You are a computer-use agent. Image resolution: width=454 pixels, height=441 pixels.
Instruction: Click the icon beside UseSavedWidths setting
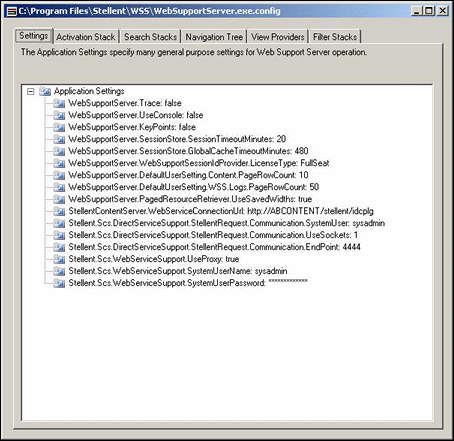click(x=59, y=199)
